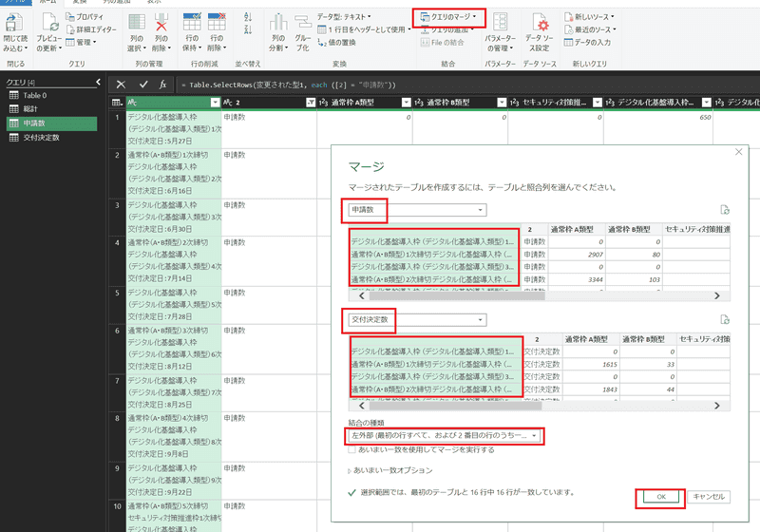
Task: Click the formula bar confirm checkmark
Action: pos(143,85)
